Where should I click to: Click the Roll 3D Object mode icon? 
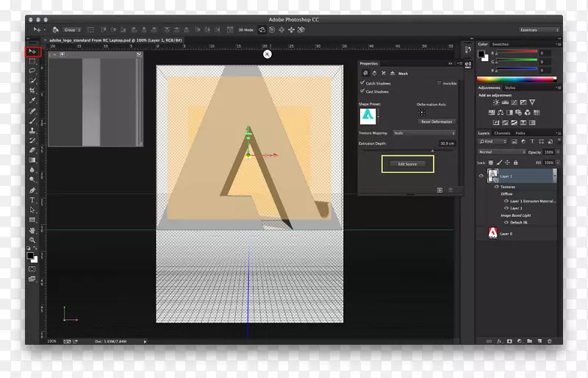[272, 29]
